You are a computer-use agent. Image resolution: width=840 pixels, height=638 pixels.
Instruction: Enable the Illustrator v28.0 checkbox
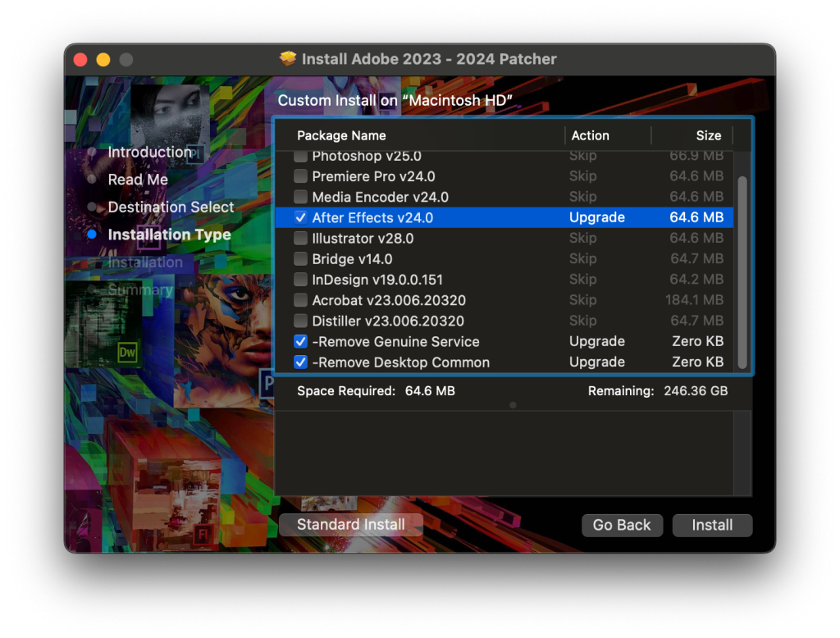click(x=300, y=238)
